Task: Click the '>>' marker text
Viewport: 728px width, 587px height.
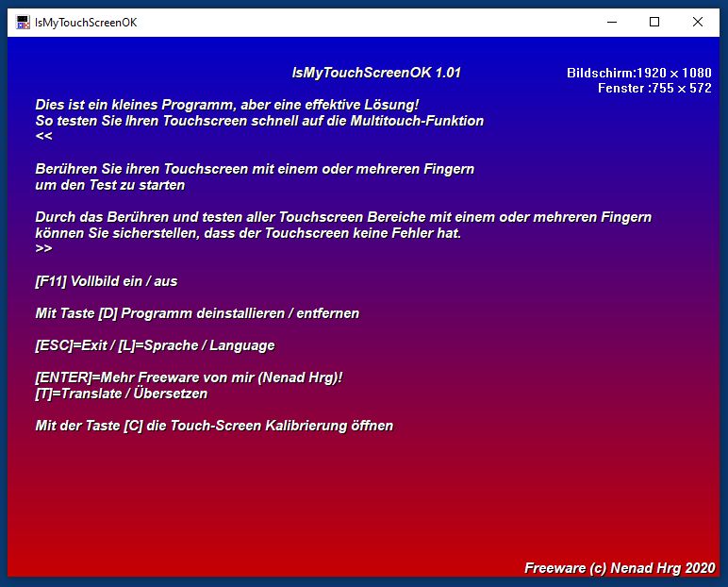Action: point(44,248)
